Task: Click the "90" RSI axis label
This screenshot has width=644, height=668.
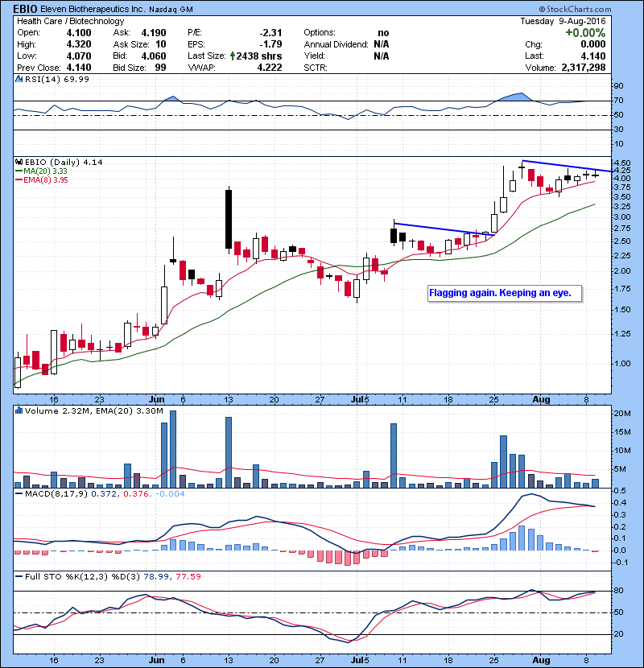Action: [x=618, y=86]
